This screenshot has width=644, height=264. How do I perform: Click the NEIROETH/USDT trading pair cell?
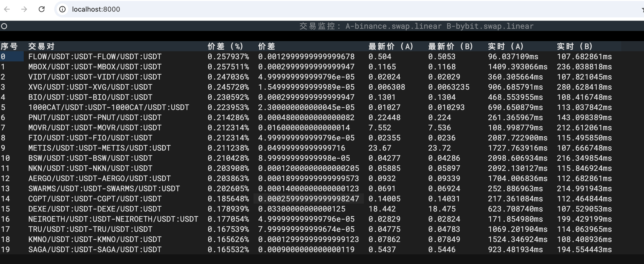113,219
